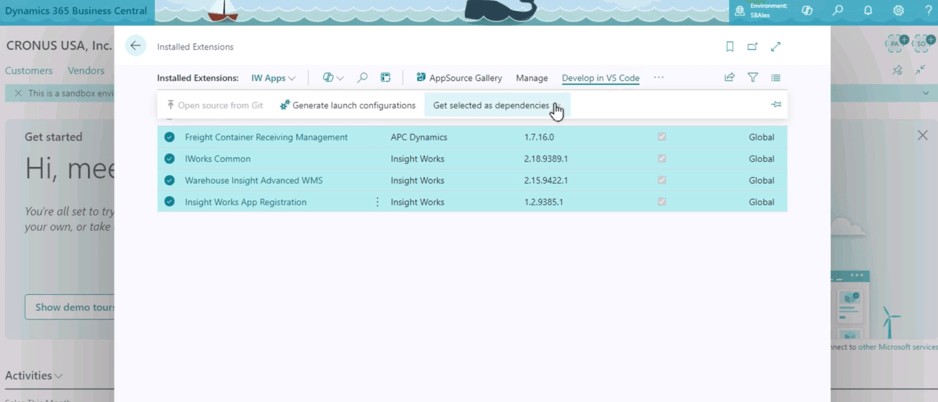
Task: Deselect the IWorks Common row checkmark
Action: [x=169, y=159]
